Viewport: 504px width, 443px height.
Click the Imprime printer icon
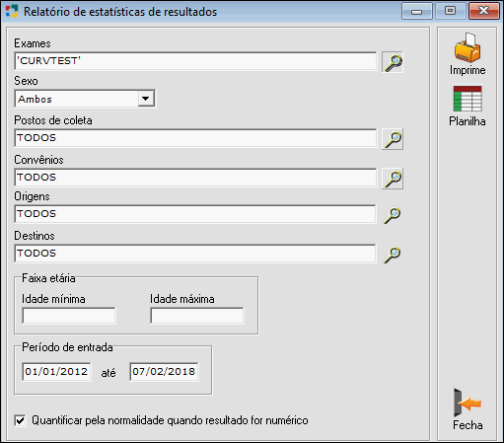[x=468, y=47]
